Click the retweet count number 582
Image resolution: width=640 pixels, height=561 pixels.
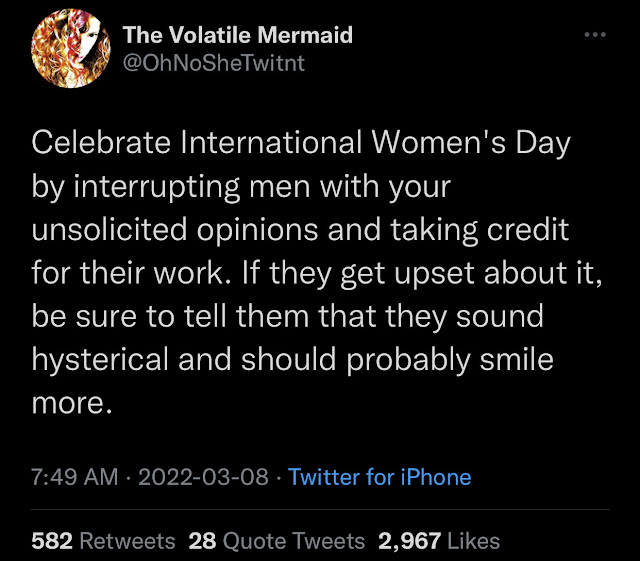click(x=52, y=541)
